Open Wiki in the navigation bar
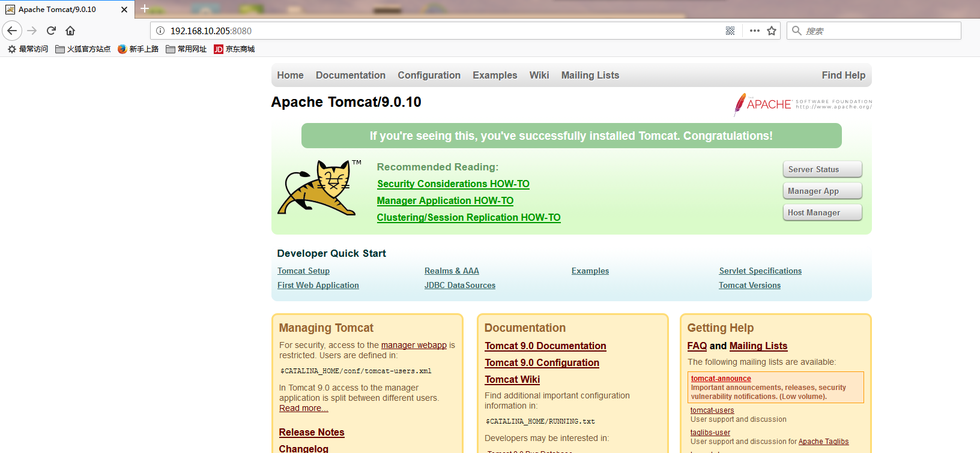This screenshot has width=980, height=453. pyautogui.click(x=539, y=75)
